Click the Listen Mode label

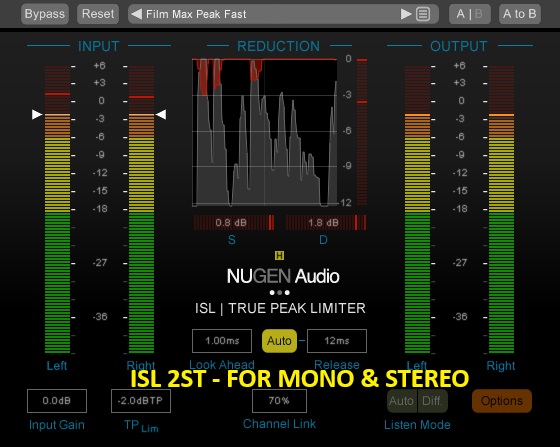[x=417, y=425]
